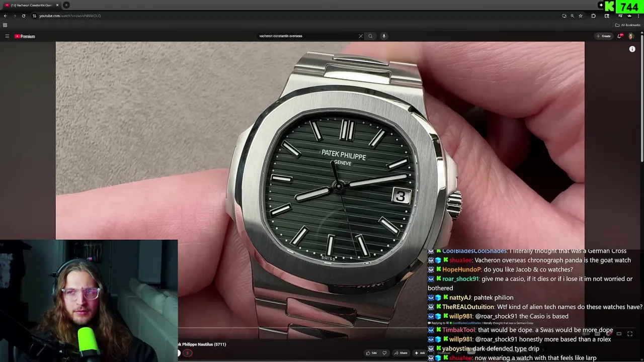
Task: Show video info card icon
Action: click(x=632, y=49)
